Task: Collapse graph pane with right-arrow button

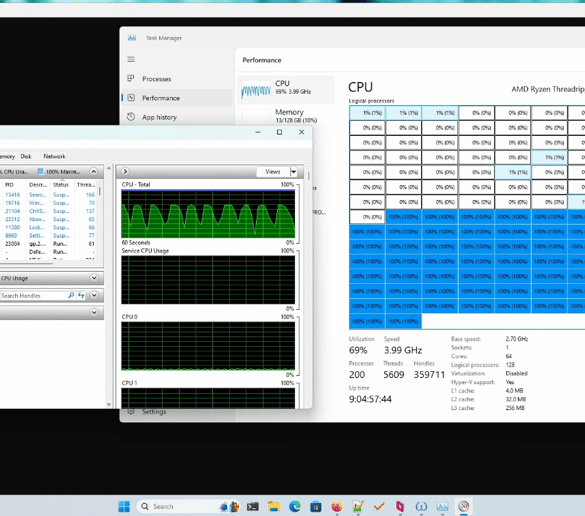Action: coord(125,172)
